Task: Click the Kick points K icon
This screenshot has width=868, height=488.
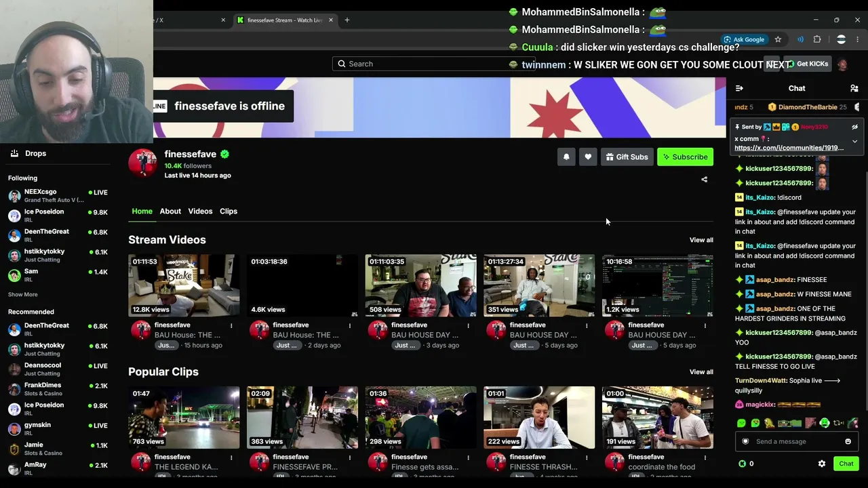Action: 742,464
